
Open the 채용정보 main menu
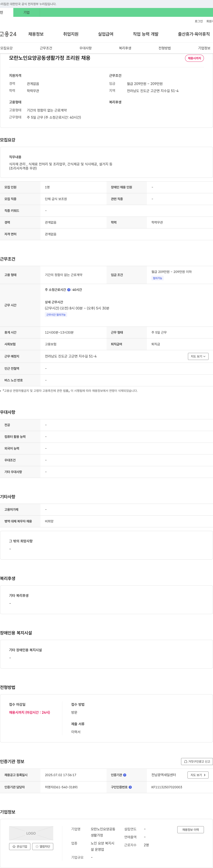(36, 34)
